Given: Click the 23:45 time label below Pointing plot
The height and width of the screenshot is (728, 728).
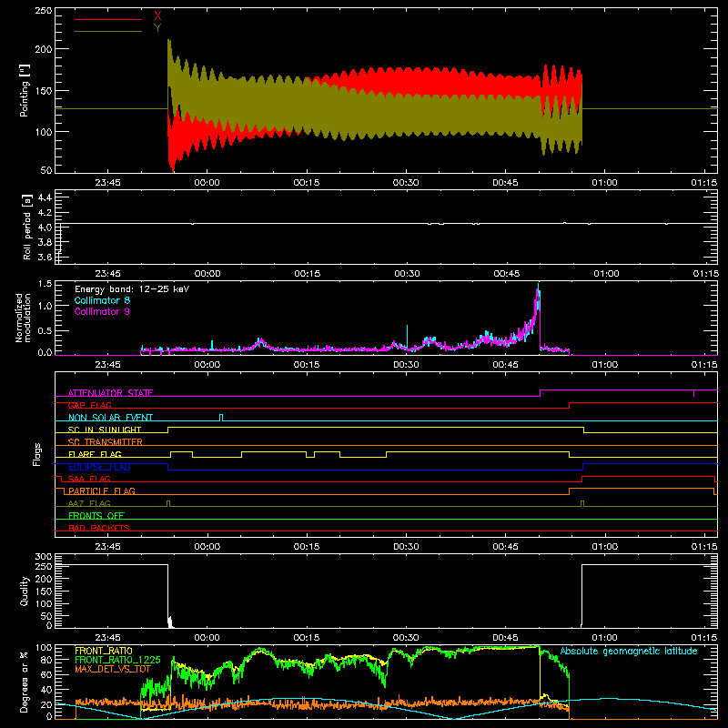Looking at the screenshot, I should pyautogui.click(x=107, y=183).
